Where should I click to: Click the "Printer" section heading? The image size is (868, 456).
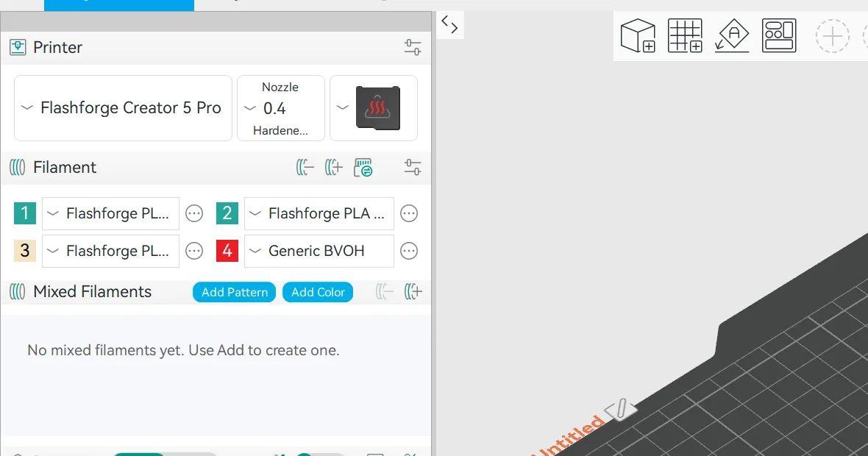point(57,48)
